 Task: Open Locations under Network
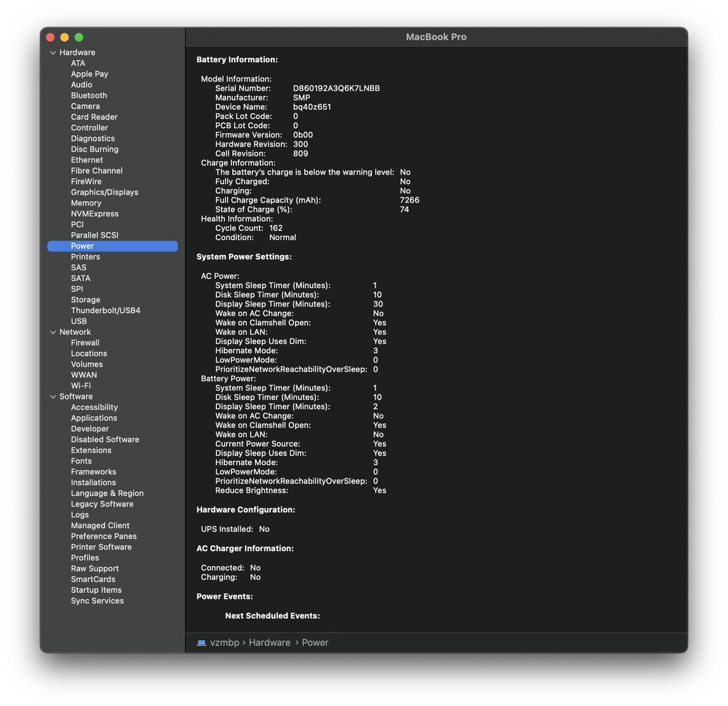[x=89, y=354]
